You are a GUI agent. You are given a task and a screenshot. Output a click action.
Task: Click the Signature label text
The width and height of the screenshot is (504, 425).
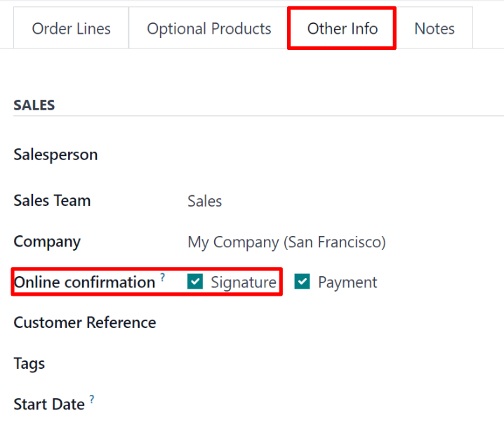[x=243, y=282]
